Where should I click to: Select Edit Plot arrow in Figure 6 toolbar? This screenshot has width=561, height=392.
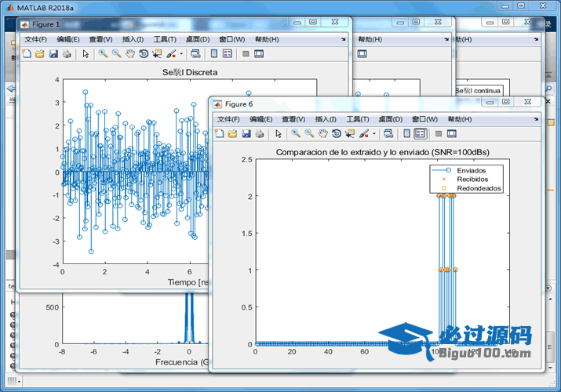[x=279, y=134]
